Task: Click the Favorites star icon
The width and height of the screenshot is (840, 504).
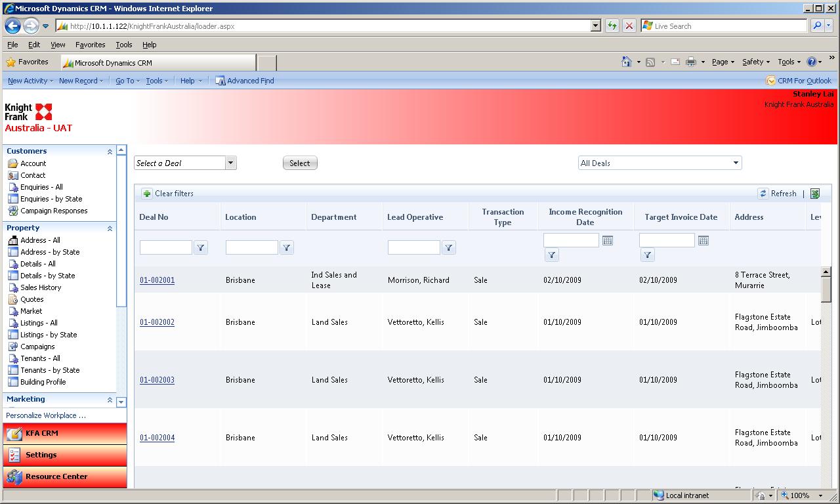Action: [x=10, y=62]
